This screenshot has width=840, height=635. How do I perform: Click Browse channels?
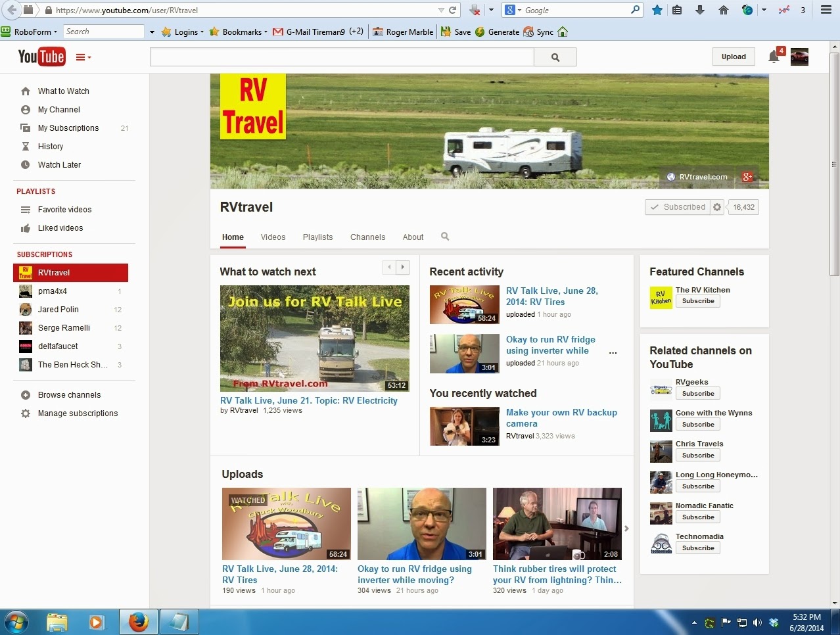(x=70, y=395)
